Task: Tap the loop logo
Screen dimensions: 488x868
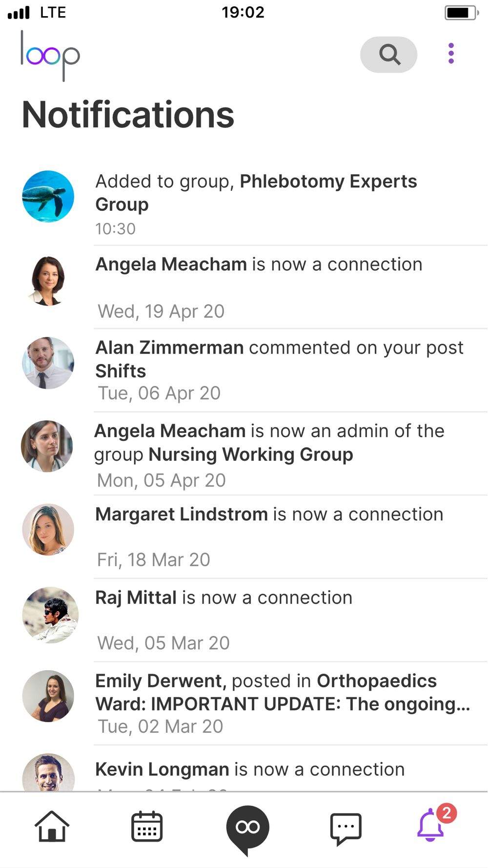Action: click(x=50, y=56)
